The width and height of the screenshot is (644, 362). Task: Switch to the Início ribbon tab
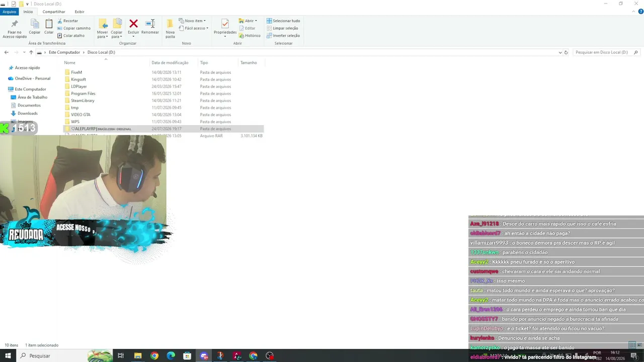pos(28,12)
